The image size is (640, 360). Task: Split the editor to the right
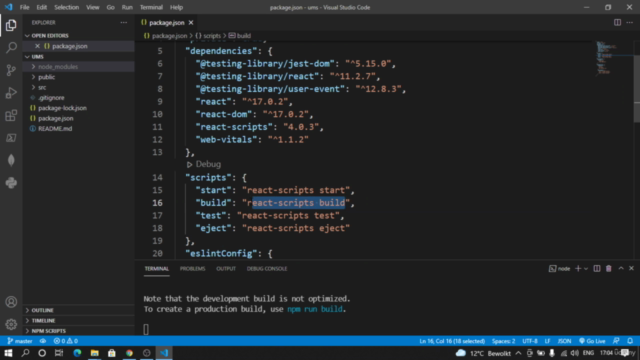[617, 22]
